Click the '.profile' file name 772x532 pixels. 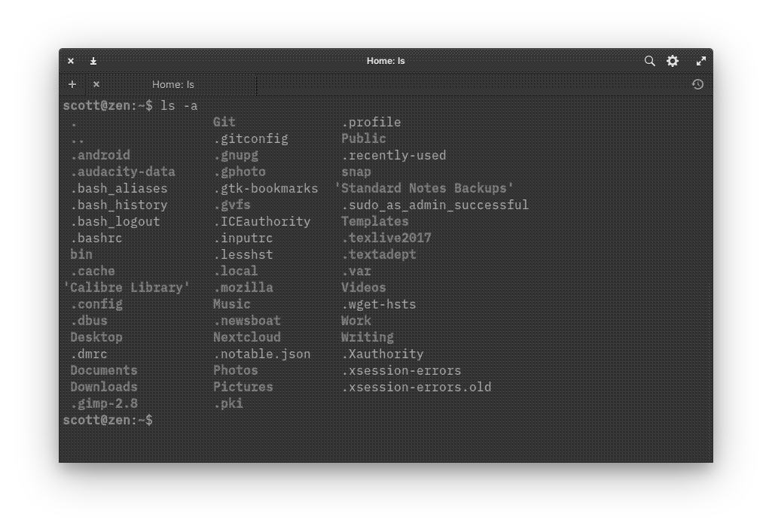click(371, 122)
